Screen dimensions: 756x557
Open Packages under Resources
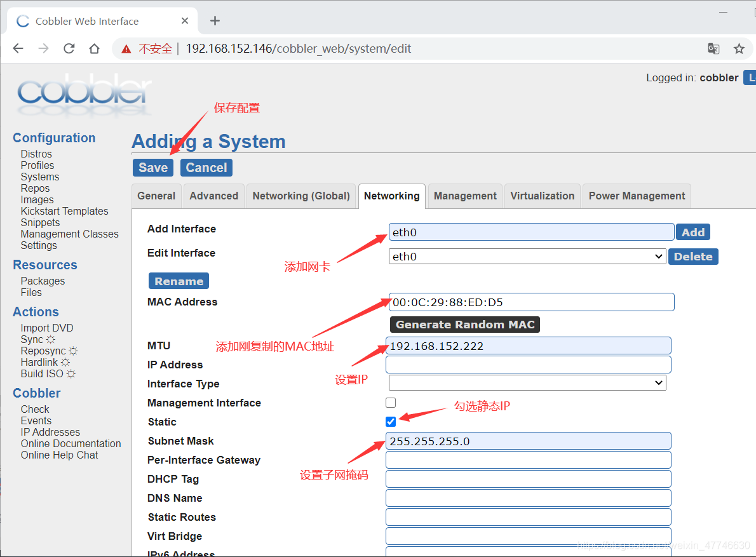43,281
